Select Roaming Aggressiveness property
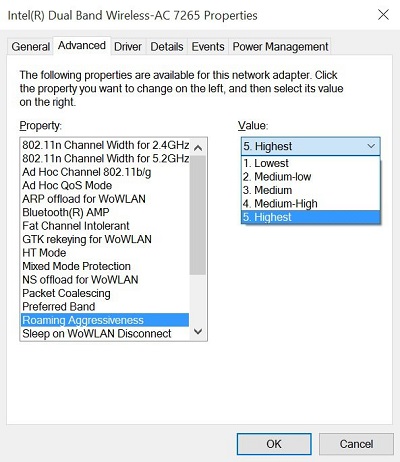The image size is (400, 462). coord(105,320)
